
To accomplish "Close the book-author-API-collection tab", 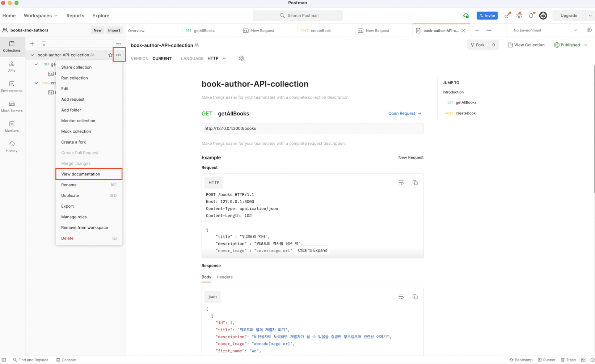I will coord(463,31).
